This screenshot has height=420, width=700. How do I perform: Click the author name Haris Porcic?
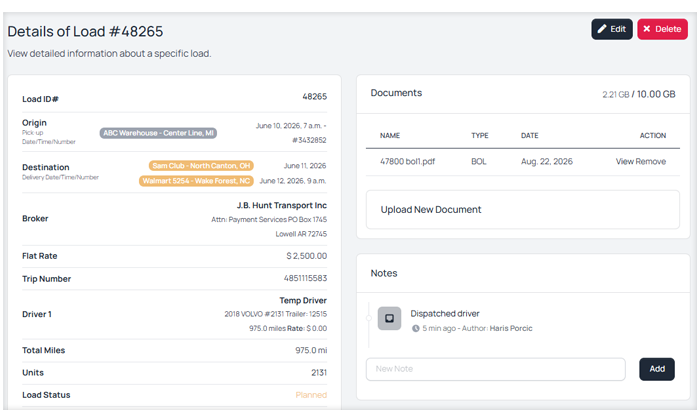point(511,329)
